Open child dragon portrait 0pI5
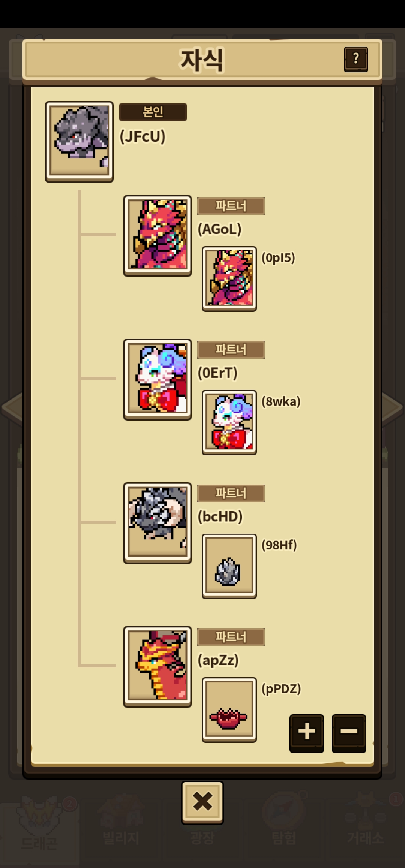This screenshot has width=405, height=868. (229, 279)
